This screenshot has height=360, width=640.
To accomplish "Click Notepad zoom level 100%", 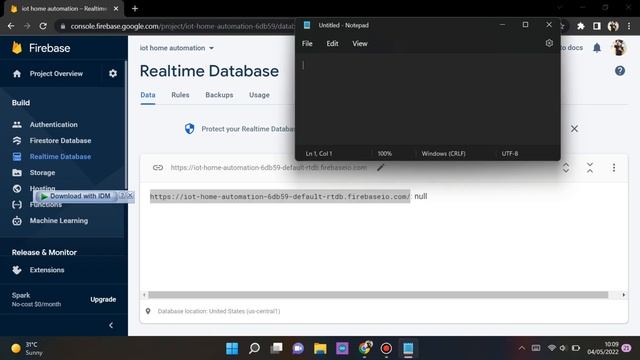I will (x=384, y=154).
